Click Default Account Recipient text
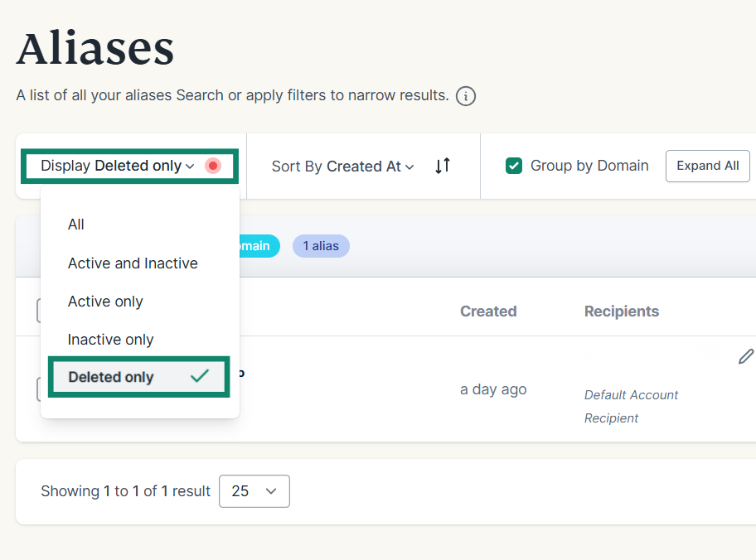This screenshot has width=756, height=560. (x=631, y=406)
